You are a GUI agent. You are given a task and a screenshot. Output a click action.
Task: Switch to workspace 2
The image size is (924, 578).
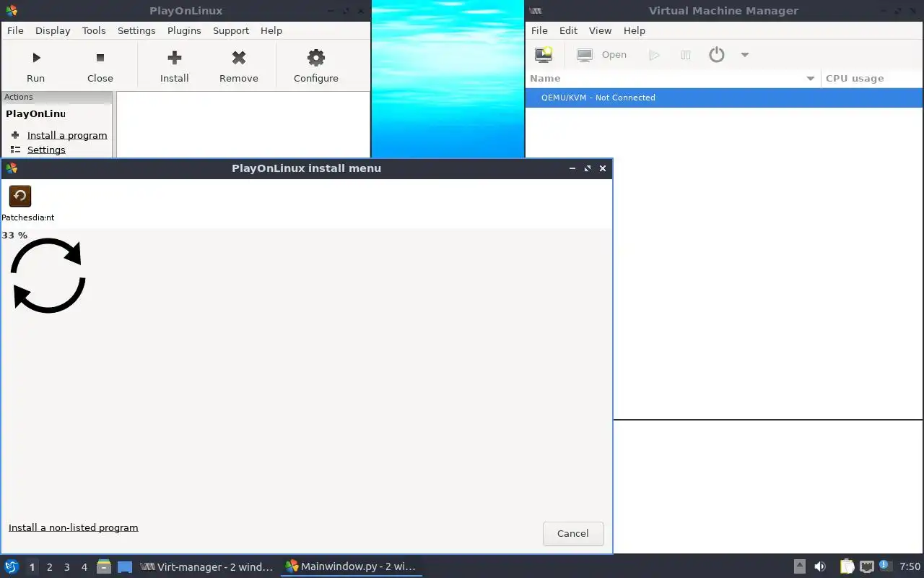click(49, 567)
